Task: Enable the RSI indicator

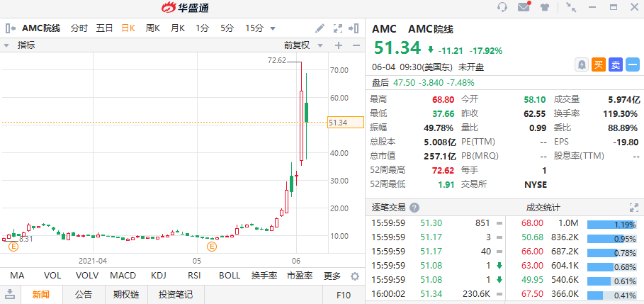Action: click(194, 276)
